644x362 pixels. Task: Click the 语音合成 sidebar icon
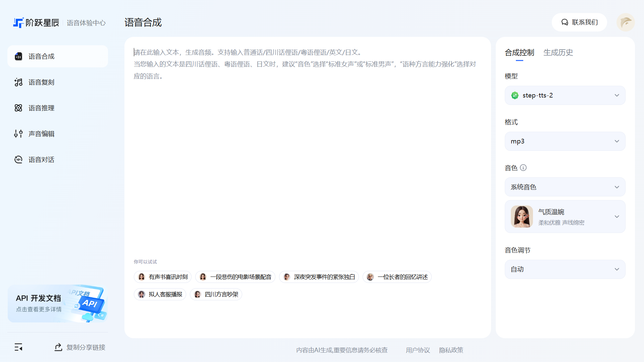(x=18, y=56)
